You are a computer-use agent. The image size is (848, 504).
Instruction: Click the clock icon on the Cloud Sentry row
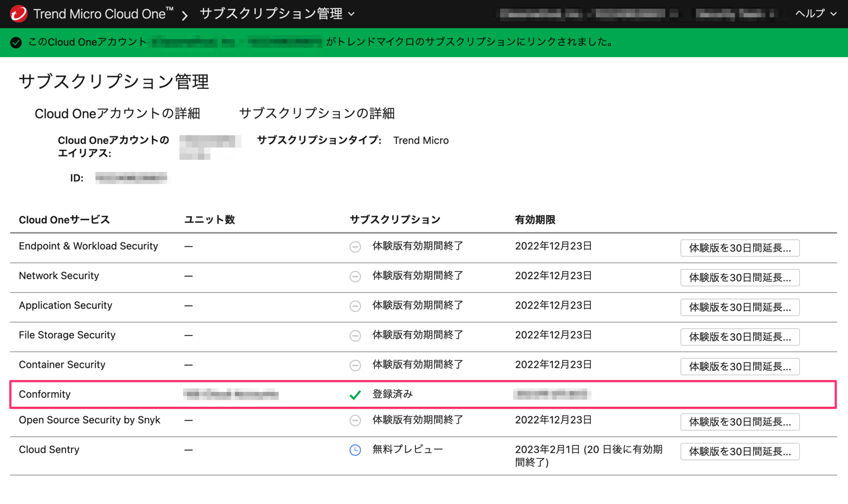pyautogui.click(x=355, y=450)
